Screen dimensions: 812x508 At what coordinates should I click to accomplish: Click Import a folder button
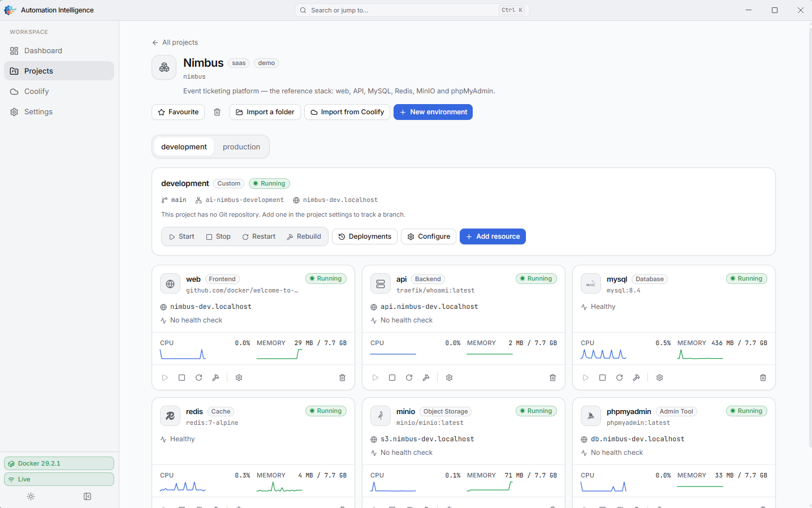265,112
